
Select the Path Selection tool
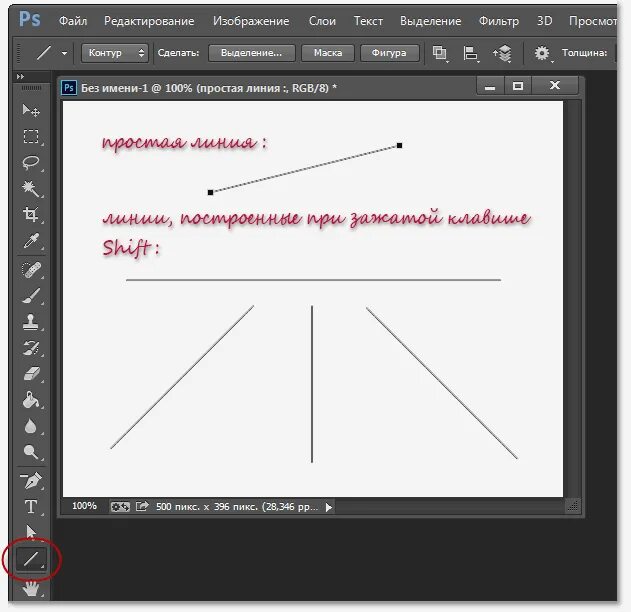click(31, 532)
